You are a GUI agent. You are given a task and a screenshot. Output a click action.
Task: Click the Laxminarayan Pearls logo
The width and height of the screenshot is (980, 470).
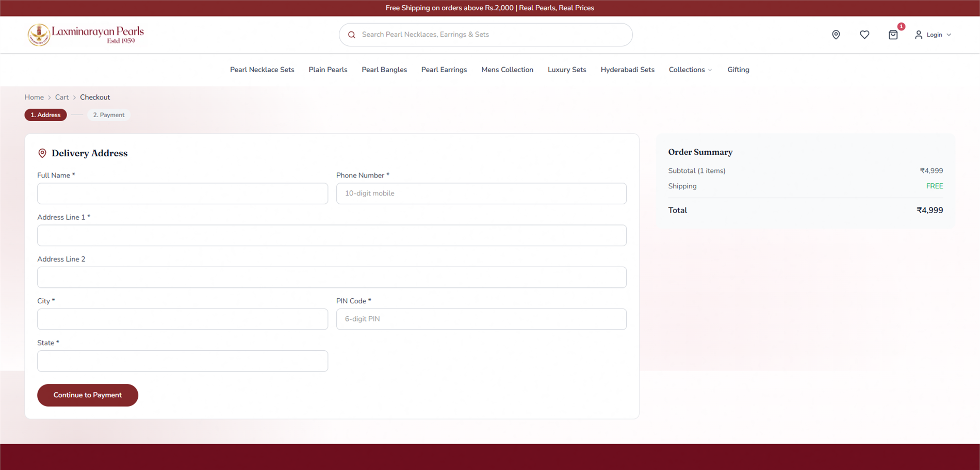click(86, 35)
